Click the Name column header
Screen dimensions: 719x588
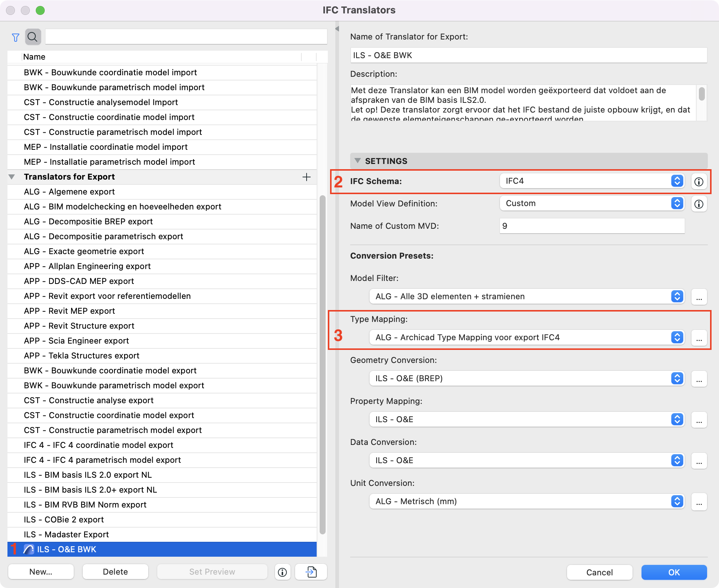coord(162,57)
